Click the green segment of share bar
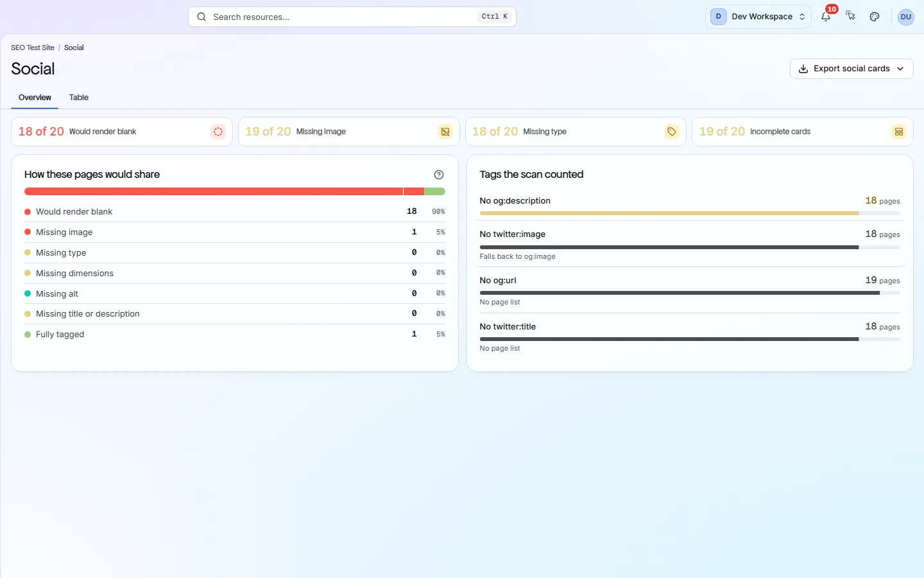 point(435,191)
